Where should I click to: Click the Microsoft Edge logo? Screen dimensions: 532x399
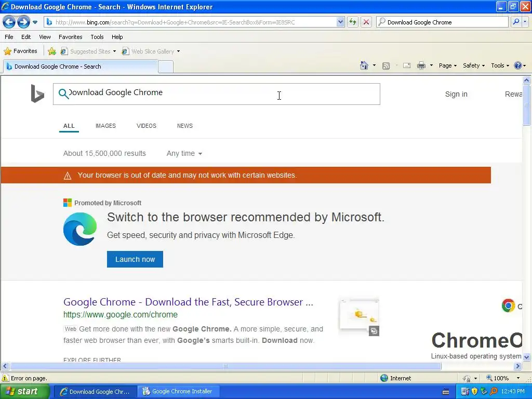[80, 229]
